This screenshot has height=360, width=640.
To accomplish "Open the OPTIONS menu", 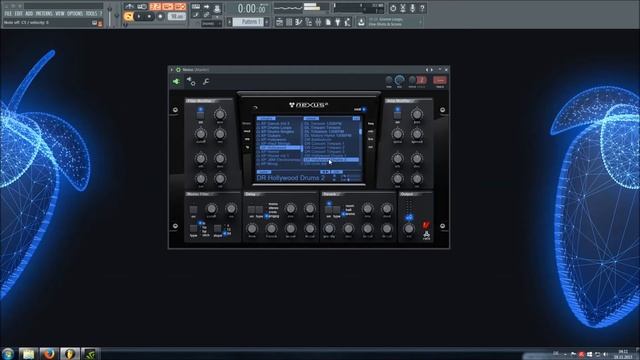I will [75, 13].
